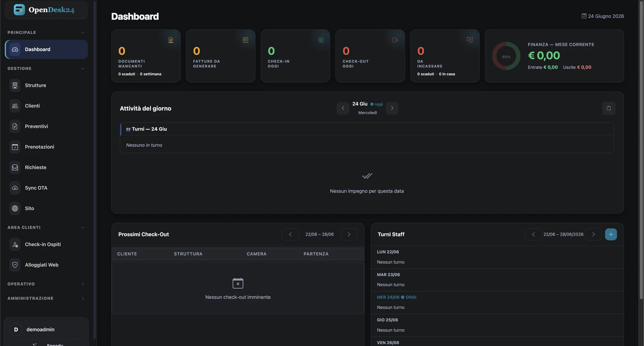The width and height of the screenshot is (644, 346).
Task: Click the demoadmin avatar D
Action: point(16,329)
